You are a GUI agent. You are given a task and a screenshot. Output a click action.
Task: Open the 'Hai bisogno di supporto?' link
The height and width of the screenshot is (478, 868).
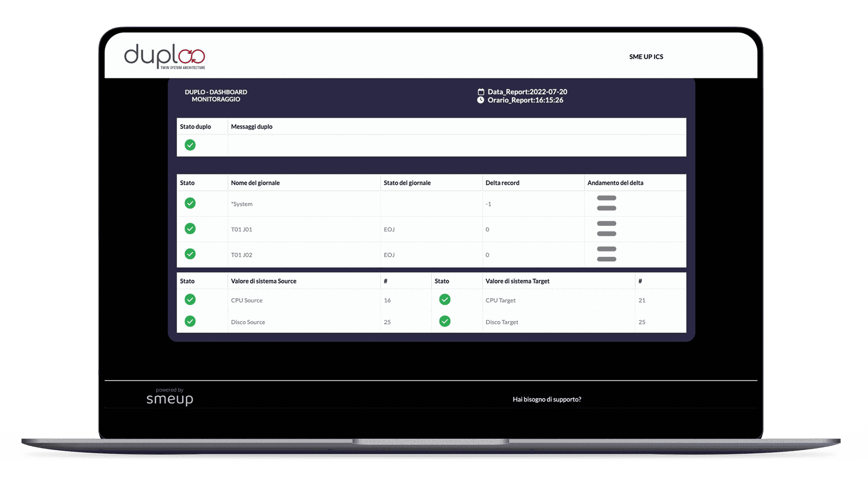pos(547,400)
